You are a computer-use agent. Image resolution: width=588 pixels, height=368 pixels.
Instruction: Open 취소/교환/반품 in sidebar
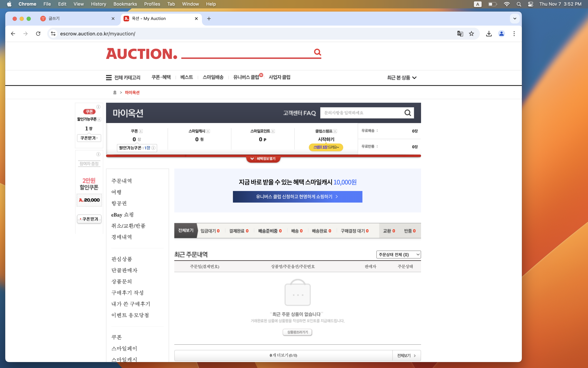point(128,226)
